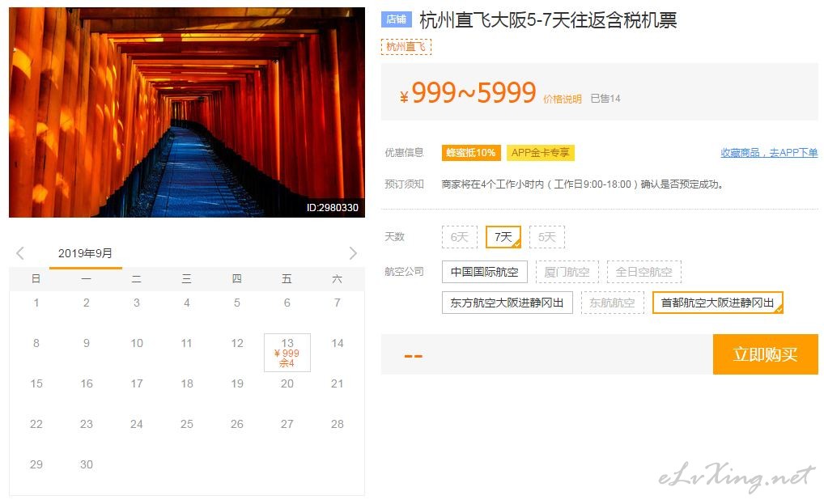This screenshot has height=504, width=824.
Task: Pick September 13 priced ¥999
Action: tap(287, 353)
